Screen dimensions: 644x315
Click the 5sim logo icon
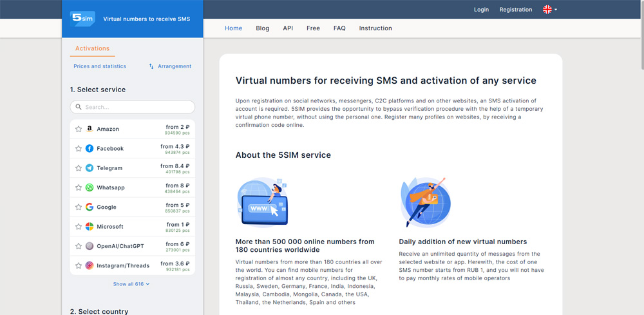click(x=82, y=19)
